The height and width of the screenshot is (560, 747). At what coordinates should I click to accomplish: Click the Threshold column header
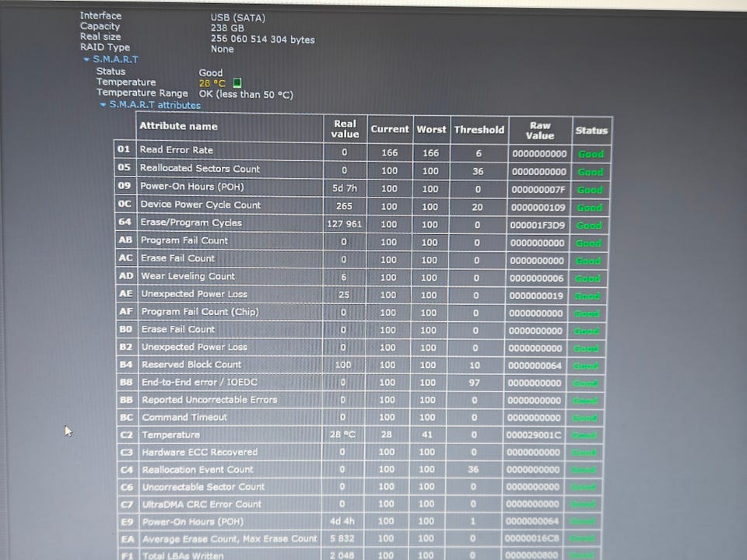point(479,130)
